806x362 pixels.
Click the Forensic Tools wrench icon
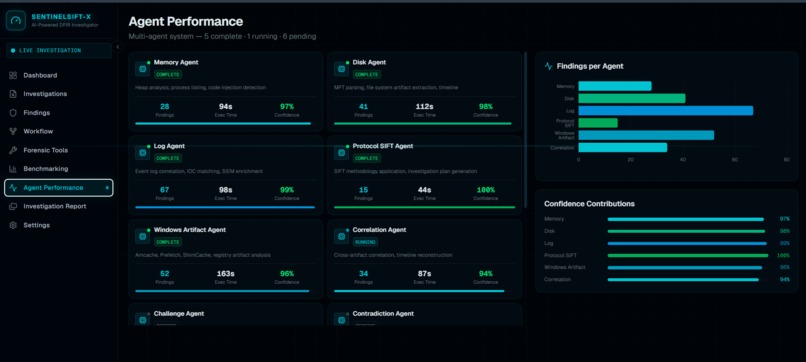click(x=13, y=150)
